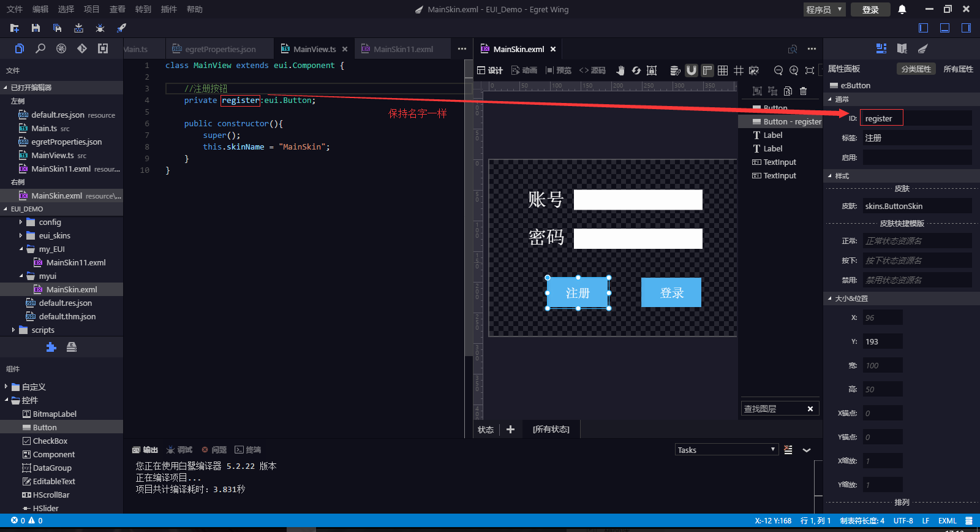Click the save file icon
The image size is (980, 532).
[x=36, y=28]
